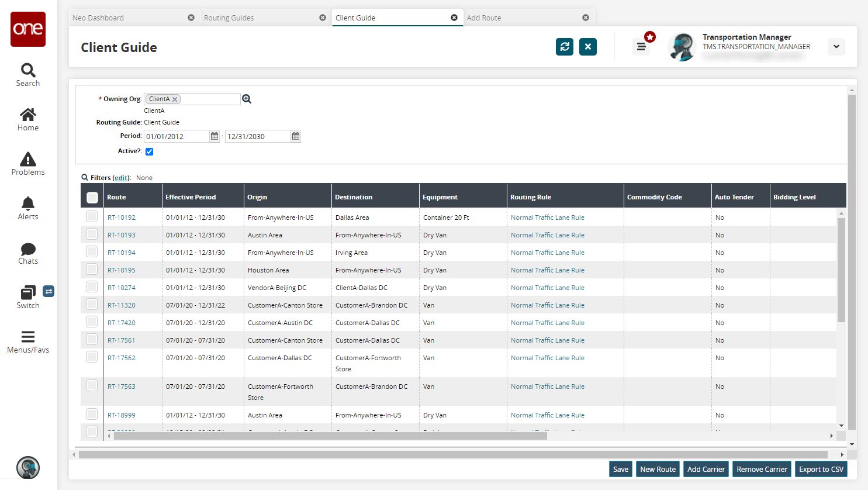Select the checkbox for route RT-10192
This screenshot has height=490, width=868.
click(92, 217)
